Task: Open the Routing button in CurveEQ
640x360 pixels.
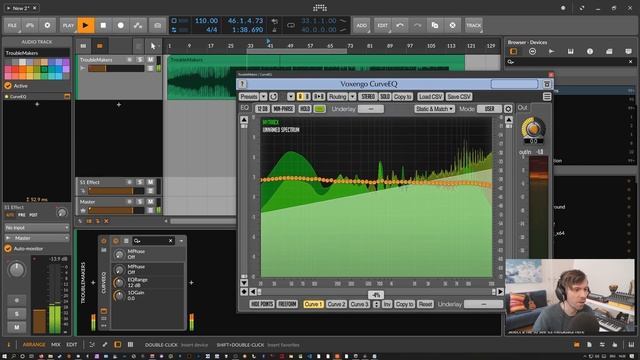Action: point(338,97)
